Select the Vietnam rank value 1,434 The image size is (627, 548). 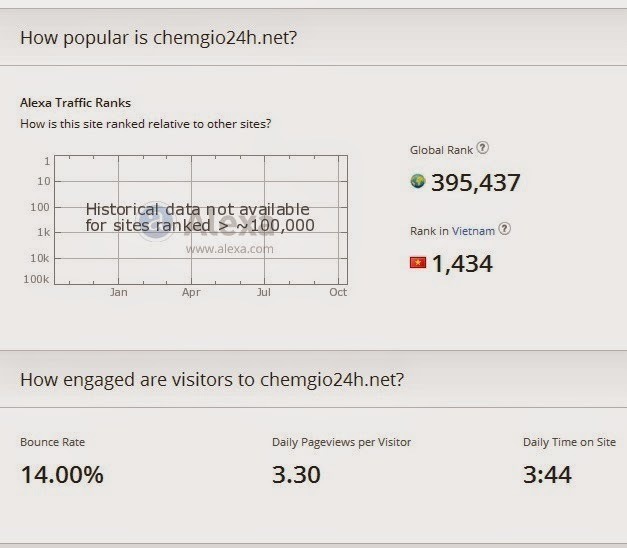click(462, 264)
